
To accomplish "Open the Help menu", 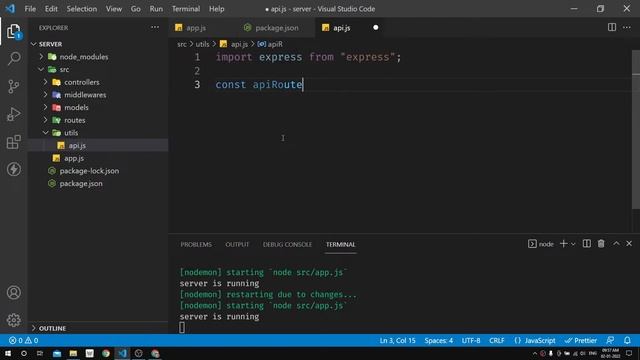I will pos(217,9).
